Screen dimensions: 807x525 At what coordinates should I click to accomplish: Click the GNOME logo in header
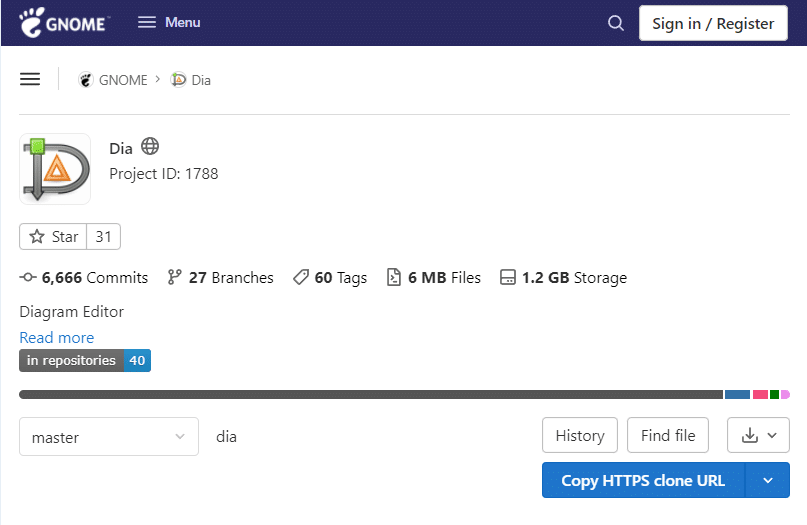tap(63, 23)
